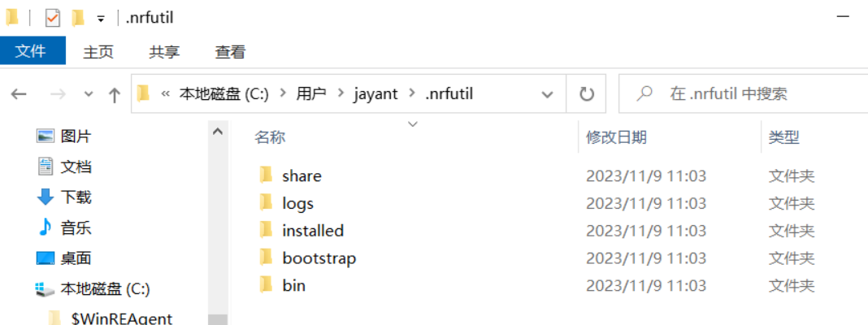The width and height of the screenshot is (868, 325).
Task: Click the share folder icon
Action: (x=267, y=175)
